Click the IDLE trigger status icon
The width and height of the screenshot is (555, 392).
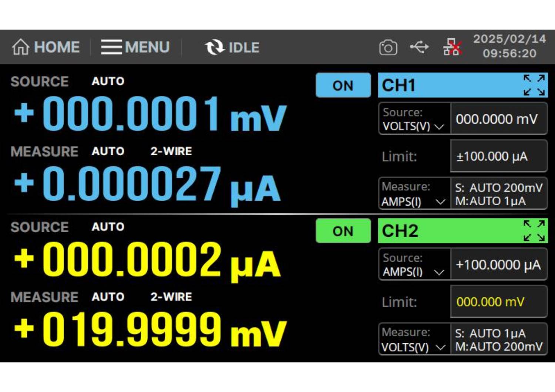tap(215, 47)
